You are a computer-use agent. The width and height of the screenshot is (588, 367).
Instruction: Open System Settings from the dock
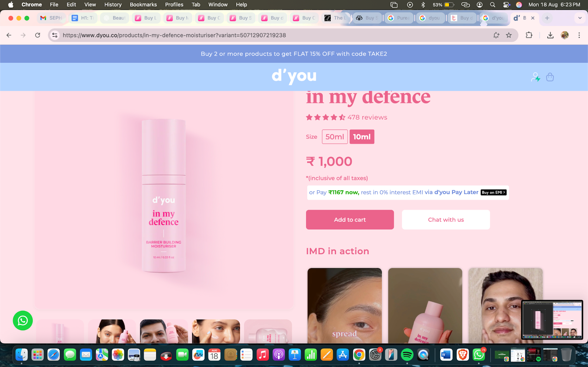375,355
